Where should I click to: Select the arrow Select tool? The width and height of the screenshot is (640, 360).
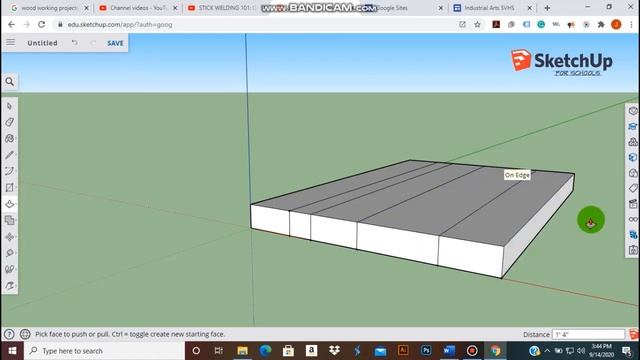[x=9, y=106]
